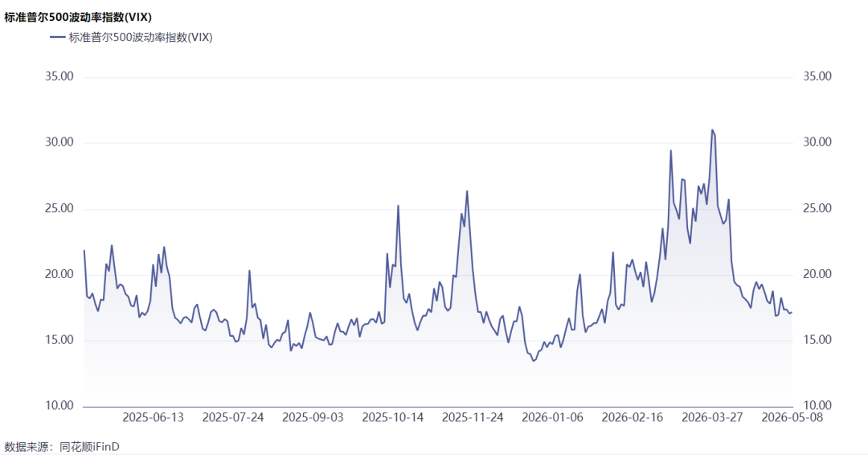Click the left axis 20.00 label

[59, 274]
